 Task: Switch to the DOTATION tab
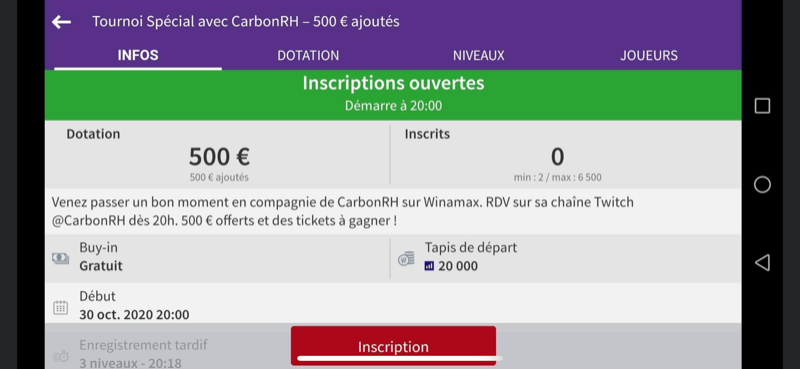click(x=308, y=55)
